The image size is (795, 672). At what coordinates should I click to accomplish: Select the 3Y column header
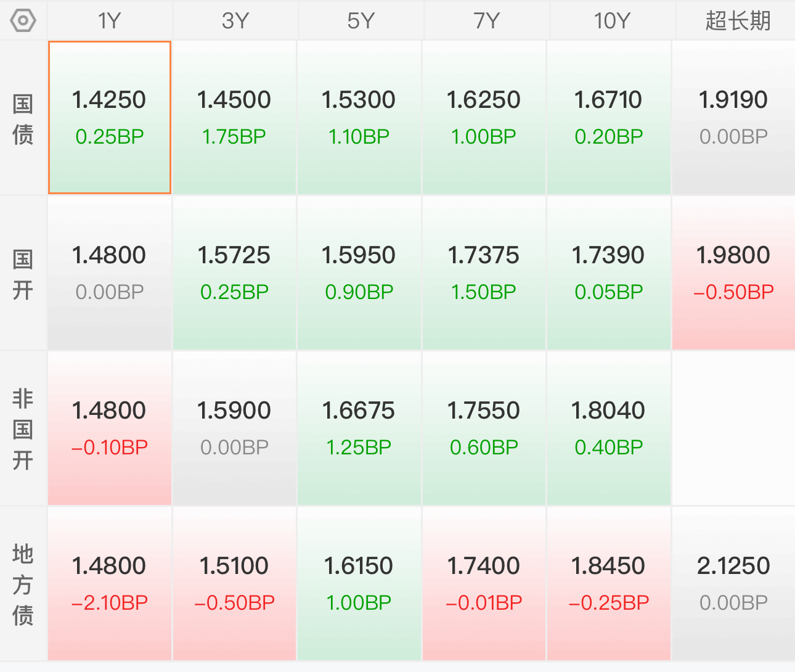click(235, 21)
